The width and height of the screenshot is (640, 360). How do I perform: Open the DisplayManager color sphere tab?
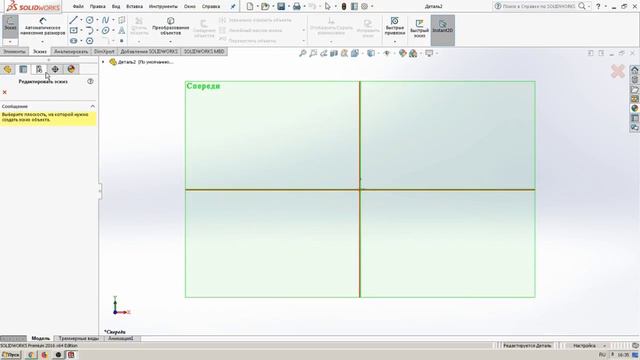click(71, 69)
